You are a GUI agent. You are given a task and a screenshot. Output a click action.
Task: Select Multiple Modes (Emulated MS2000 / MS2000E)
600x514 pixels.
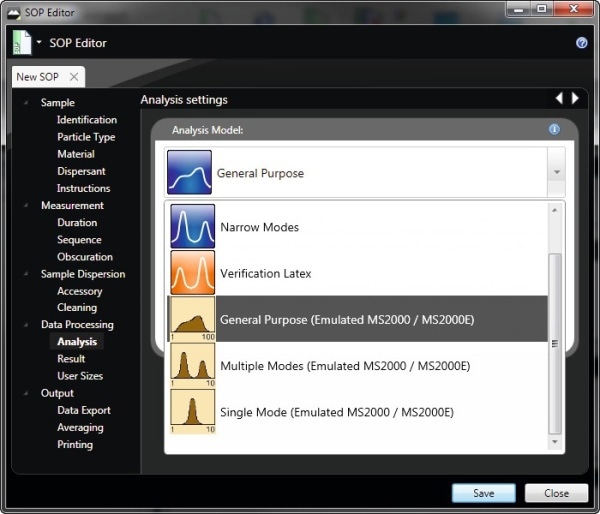click(x=357, y=365)
